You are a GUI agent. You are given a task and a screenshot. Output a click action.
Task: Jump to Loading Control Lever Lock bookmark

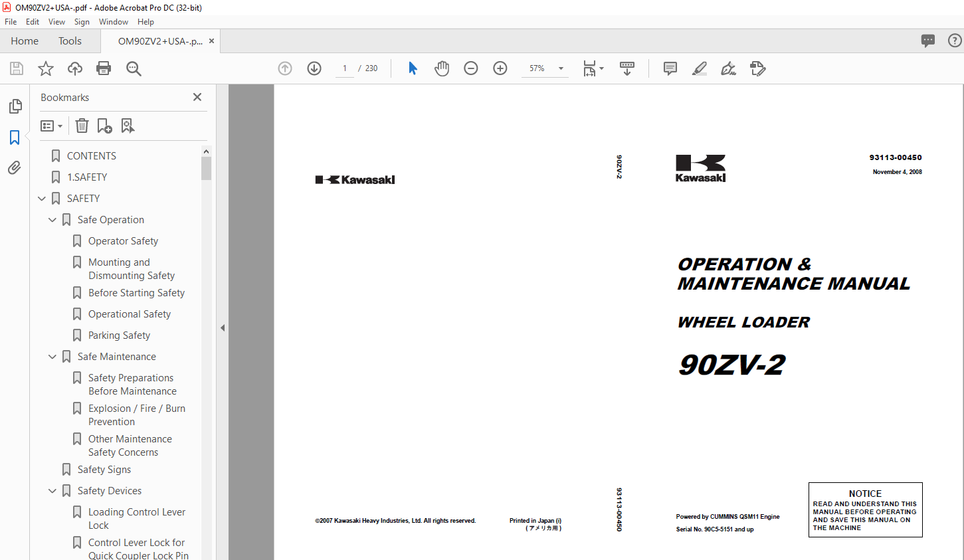click(137, 519)
